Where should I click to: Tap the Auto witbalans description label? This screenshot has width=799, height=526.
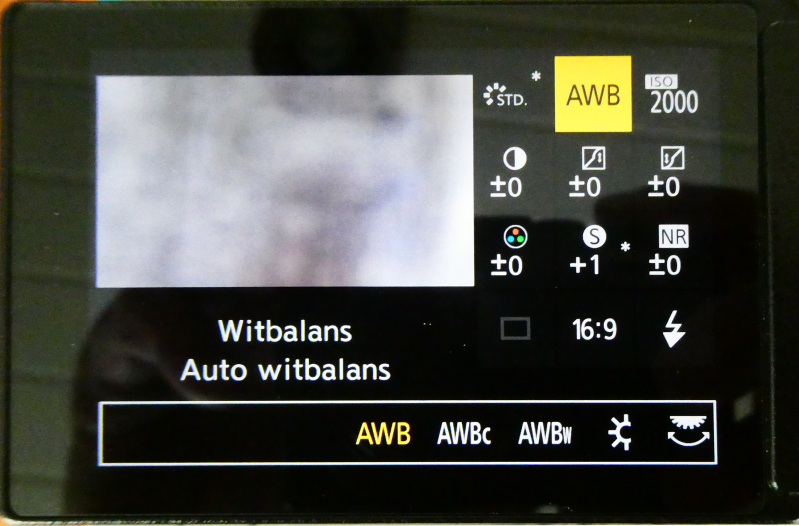[285, 370]
